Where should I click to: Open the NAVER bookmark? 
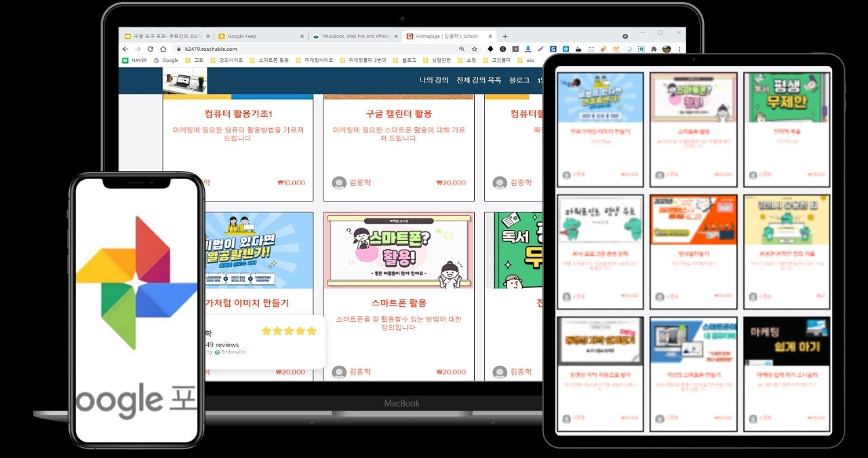134,60
